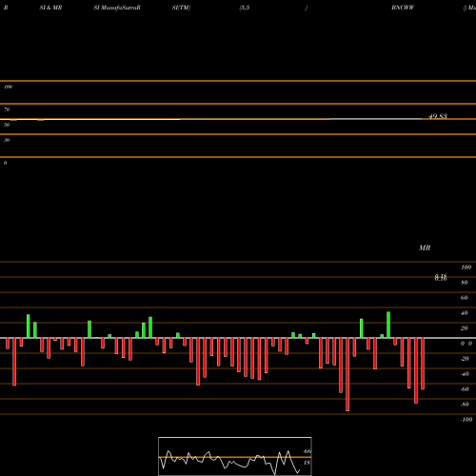The image size is (476, 476).
Task: Click the 70 level label on RSI axis
Action: 7,109
